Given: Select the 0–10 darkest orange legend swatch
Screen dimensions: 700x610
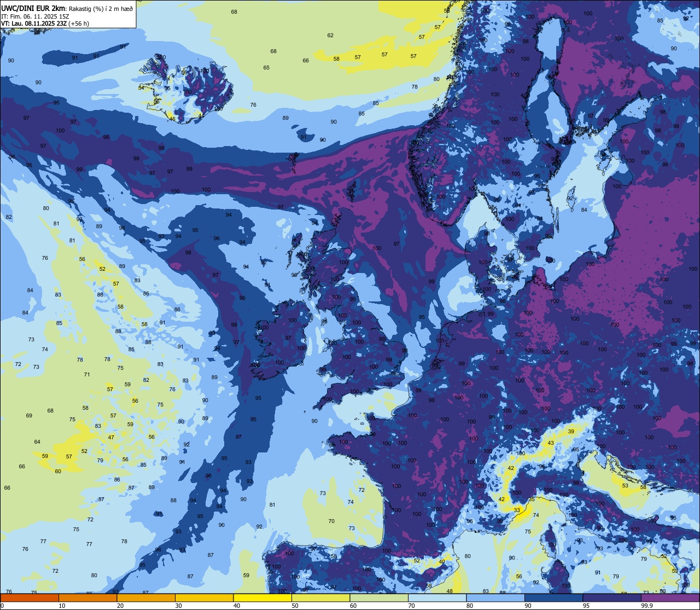Looking at the screenshot, I should point(30,597).
